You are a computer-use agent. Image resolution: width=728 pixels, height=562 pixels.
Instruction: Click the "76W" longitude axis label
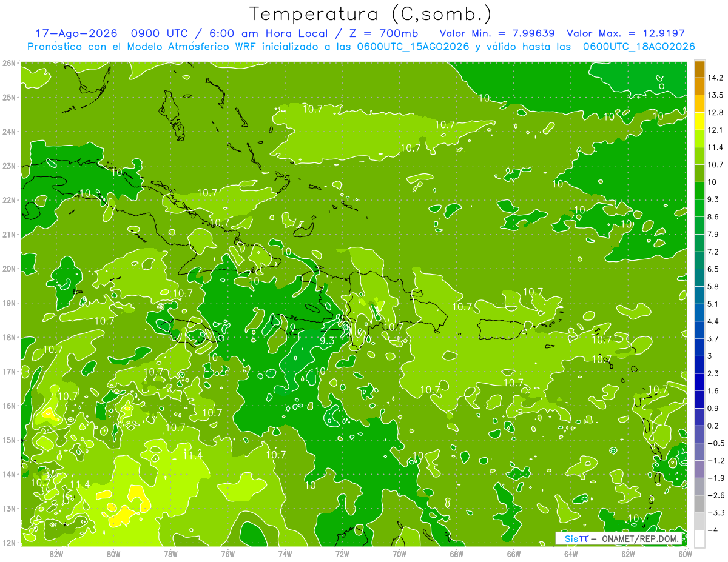[227, 554]
